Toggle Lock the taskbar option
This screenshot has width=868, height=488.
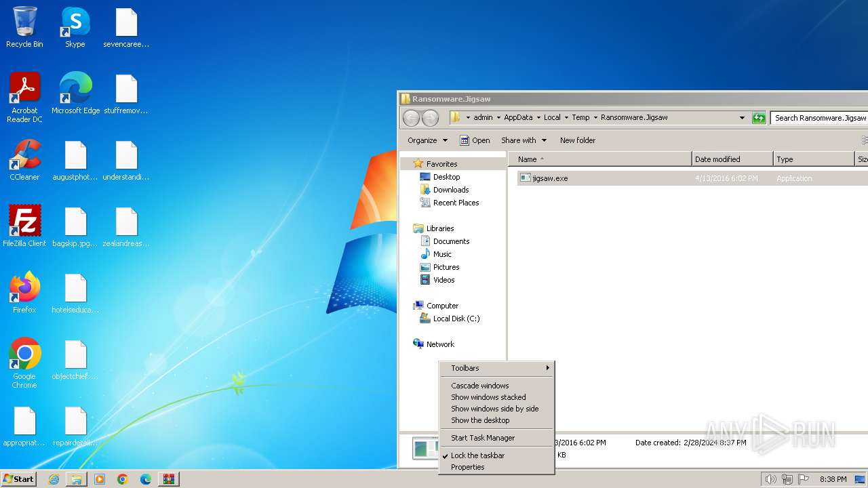pos(496,455)
